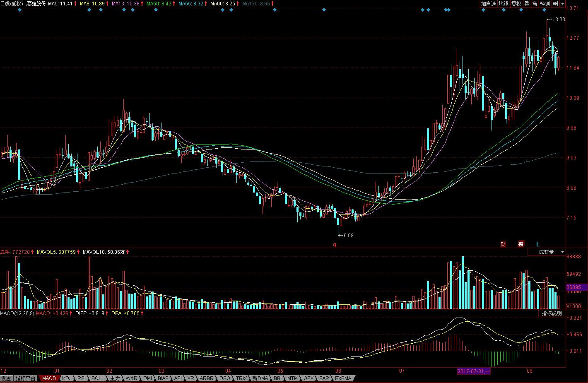Image resolution: width=588 pixels, height=383 pixels.
Task: Switch to the ASI indicator tab
Action: 178,378
